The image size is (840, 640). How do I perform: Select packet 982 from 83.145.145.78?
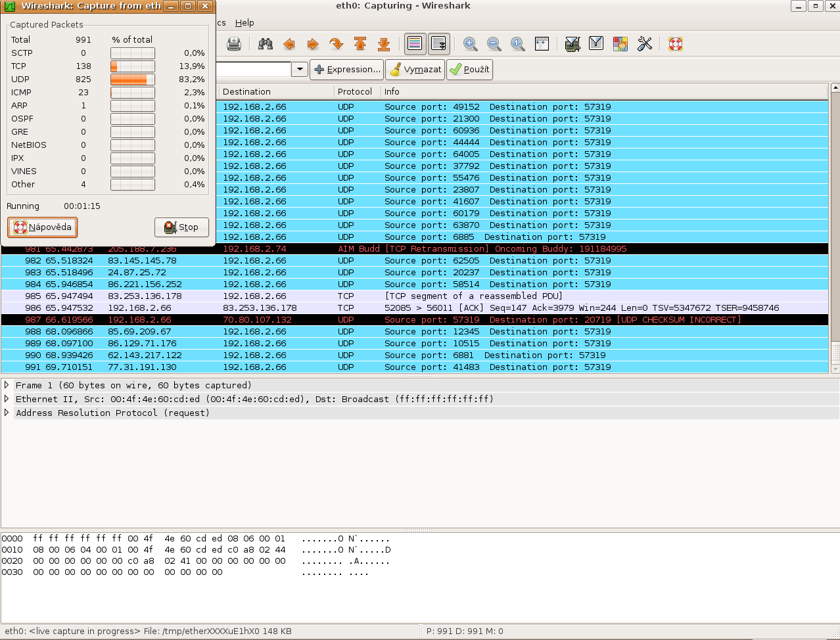415,261
